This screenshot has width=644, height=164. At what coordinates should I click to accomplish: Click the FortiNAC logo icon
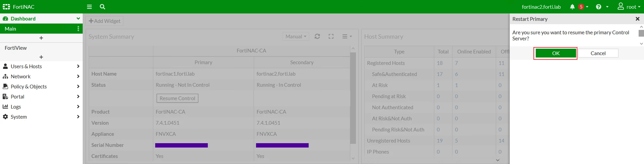[x=6, y=7]
